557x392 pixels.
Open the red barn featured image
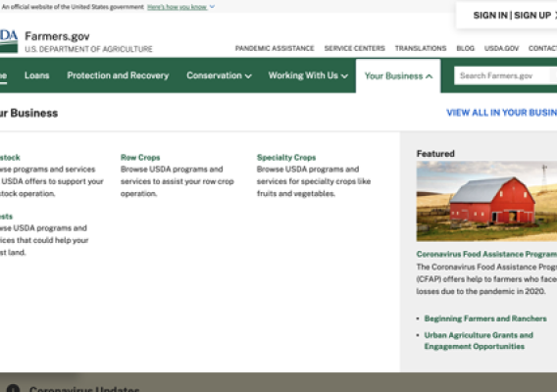[x=486, y=201]
